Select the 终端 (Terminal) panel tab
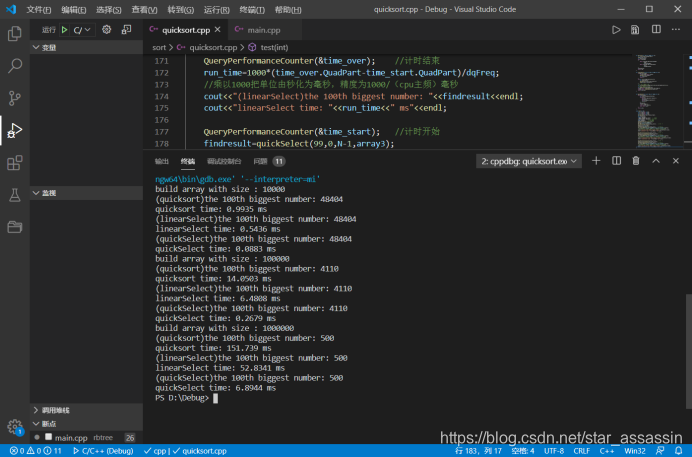Image resolution: width=692 pixels, height=457 pixels. click(x=188, y=161)
